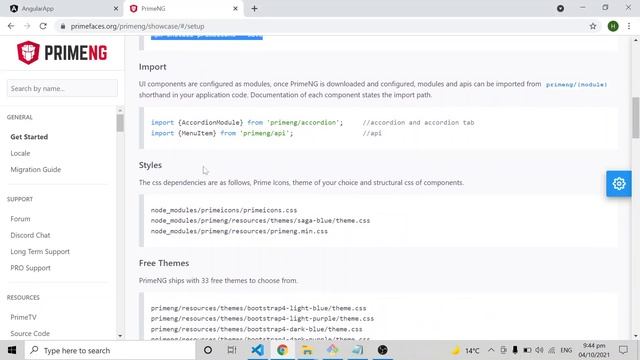Image resolution: width=640 pixels, height=360 pixels.
Task: Open network status in system tray
Action: (551, 350)
